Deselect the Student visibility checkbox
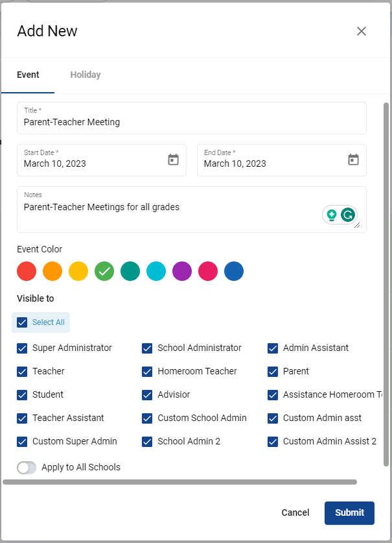This screenshot has width=392, height=543. tap(21, 394)
